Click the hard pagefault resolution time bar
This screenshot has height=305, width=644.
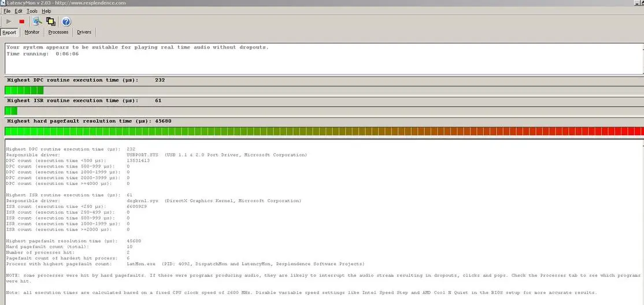point(324,131)
